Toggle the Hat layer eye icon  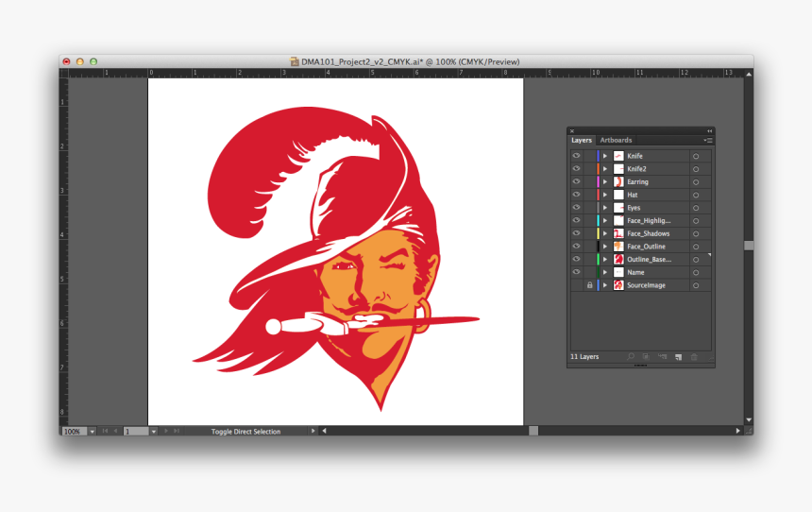coord(576,195)
